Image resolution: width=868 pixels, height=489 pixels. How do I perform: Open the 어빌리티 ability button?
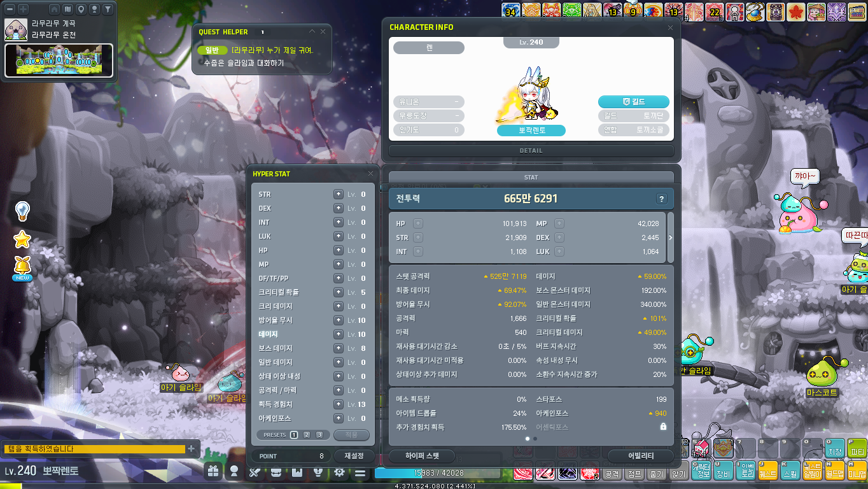point(641,456)
